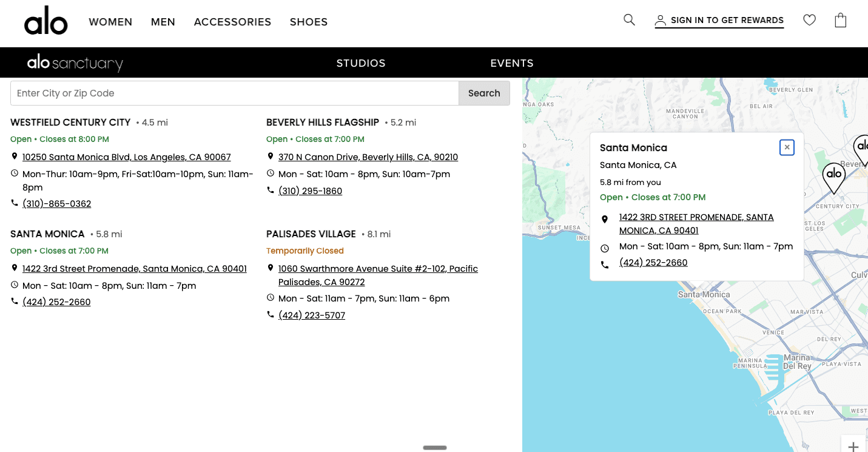Select the Santa Monica store listing title
The width and height of the screenshot is (868, 452).
coord(47,234)
